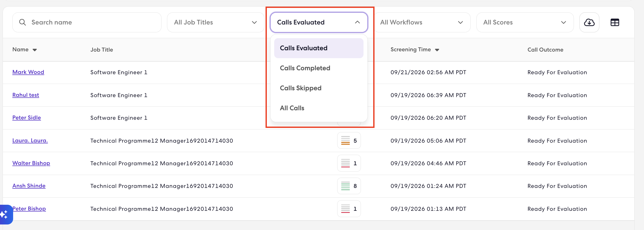This screenshot has height=230, width=644.
Task: Open Rahul test candidate link
Action: click(26, 95)
